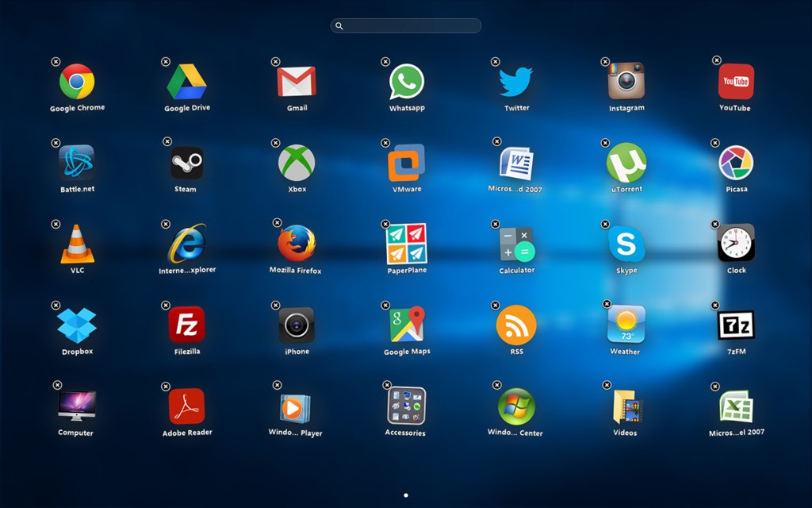The width and height of the screenshot is (812, 508).
Task: Open Picasa icon
Action: tap(736, 163)
